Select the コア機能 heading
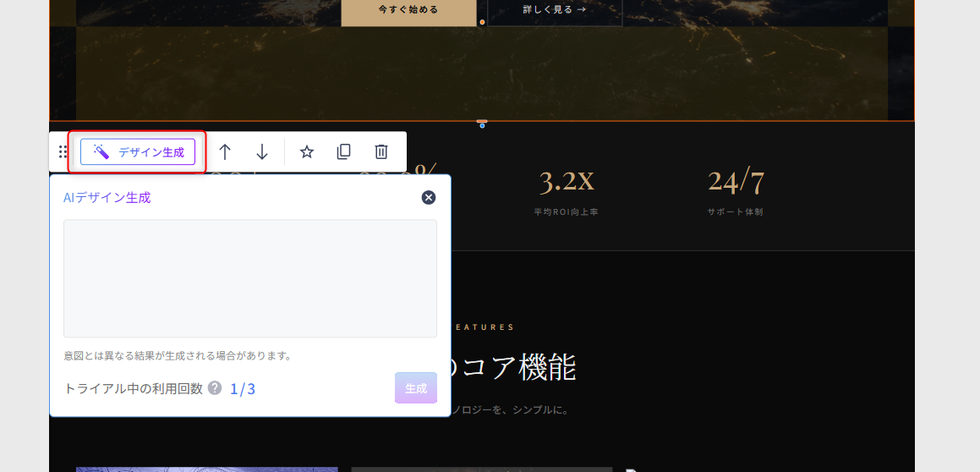980x472 pixels. [x=516, y=369]
